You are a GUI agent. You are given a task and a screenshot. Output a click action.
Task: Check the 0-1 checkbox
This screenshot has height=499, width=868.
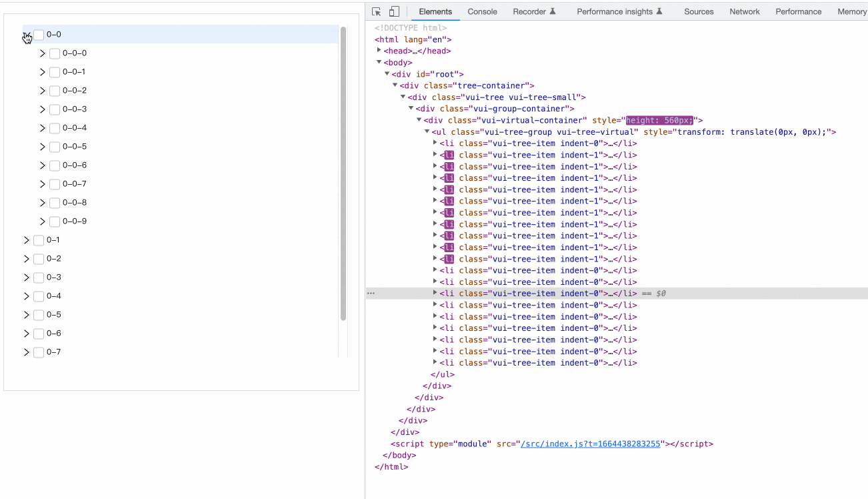(39, 240)
